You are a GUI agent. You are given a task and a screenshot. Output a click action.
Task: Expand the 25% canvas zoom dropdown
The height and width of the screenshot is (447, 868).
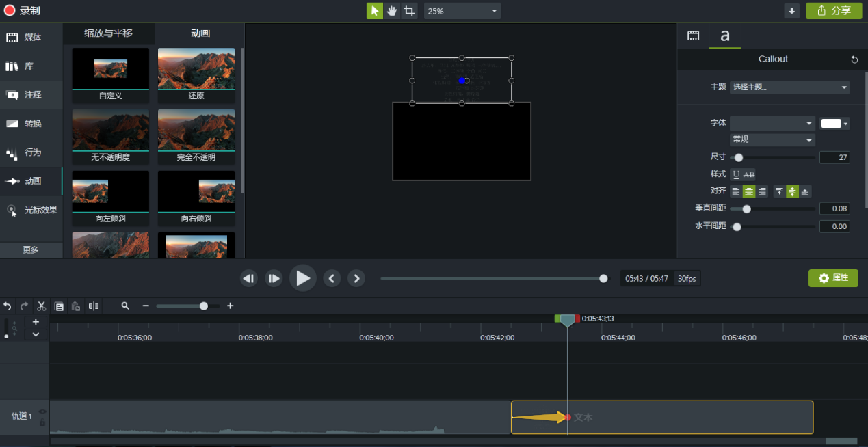(462, 11)
